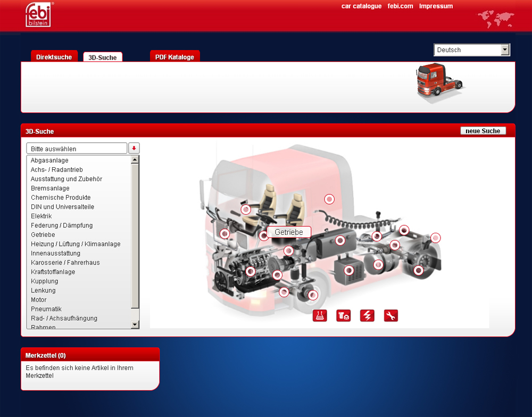532x417 pixels.
Task: Click the hotspot on the battery box
Action: 349,271
